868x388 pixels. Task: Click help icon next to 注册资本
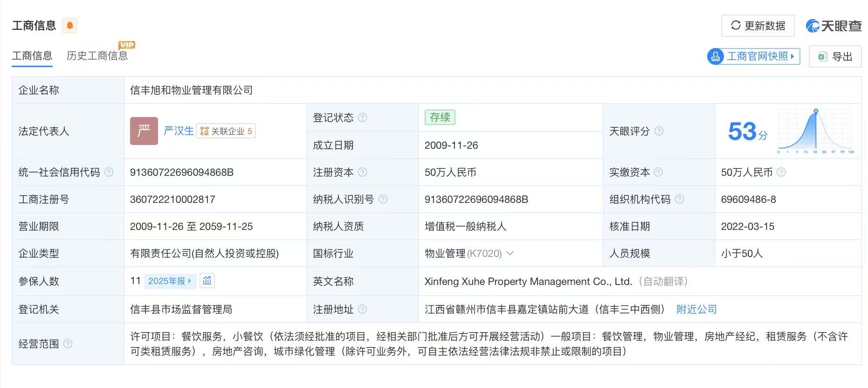coord(362,172)
